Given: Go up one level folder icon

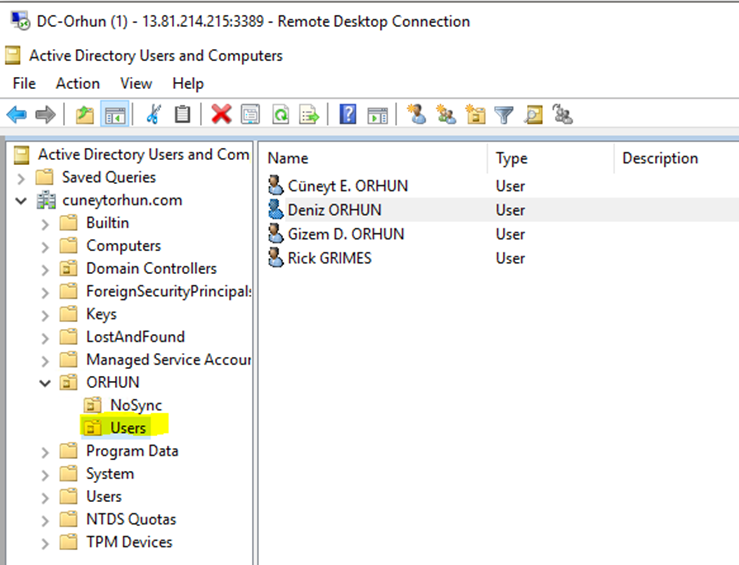Looking at the screenshot, I should coord(85,115).
